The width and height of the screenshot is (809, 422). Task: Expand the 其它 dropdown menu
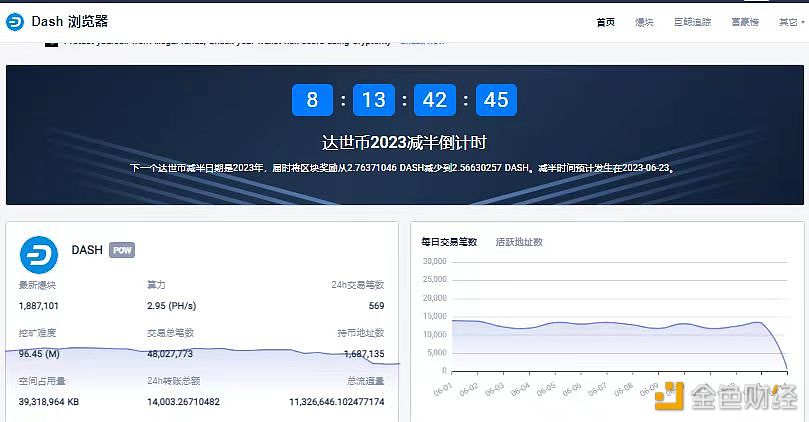pos(791,22)
